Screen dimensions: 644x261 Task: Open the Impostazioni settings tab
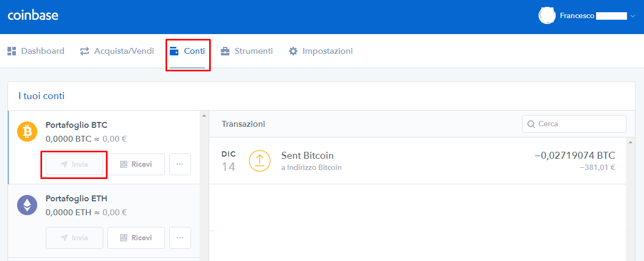click(x=321, y=51)
